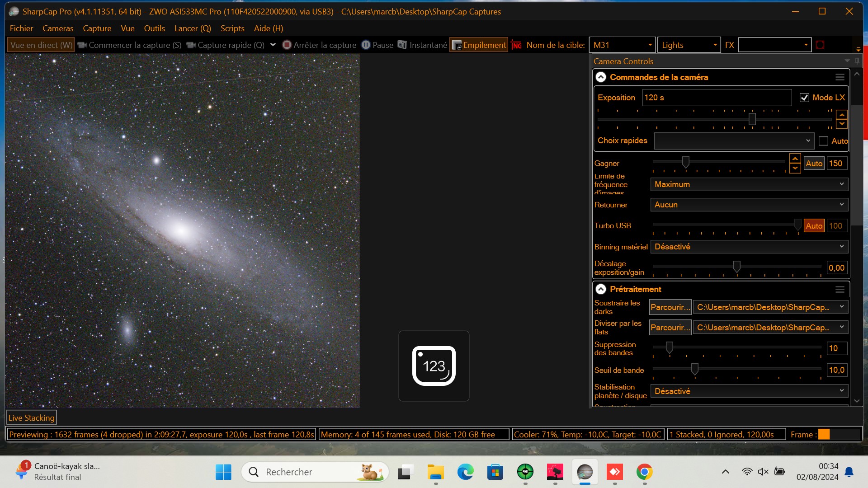Image resolution: width=868 pixels, height=488 pixels.
Task: Browse for flats file with Parcourir
Action: coord(670,328)
